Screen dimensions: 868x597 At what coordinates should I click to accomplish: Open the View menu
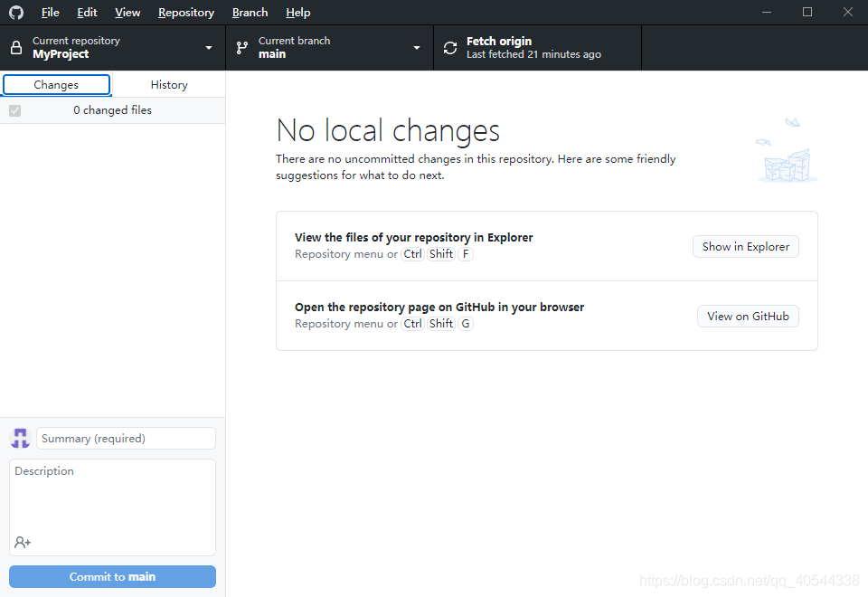click(127, 12)
